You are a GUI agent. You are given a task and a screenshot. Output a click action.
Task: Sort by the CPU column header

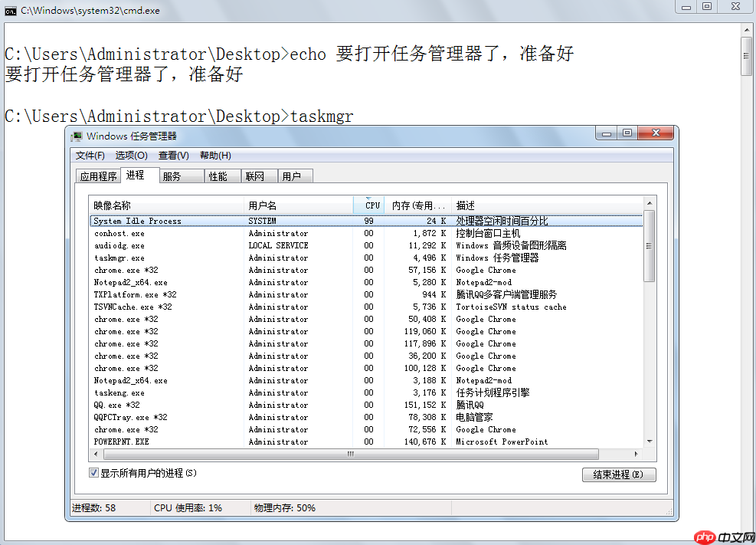(x=369, y=205)
